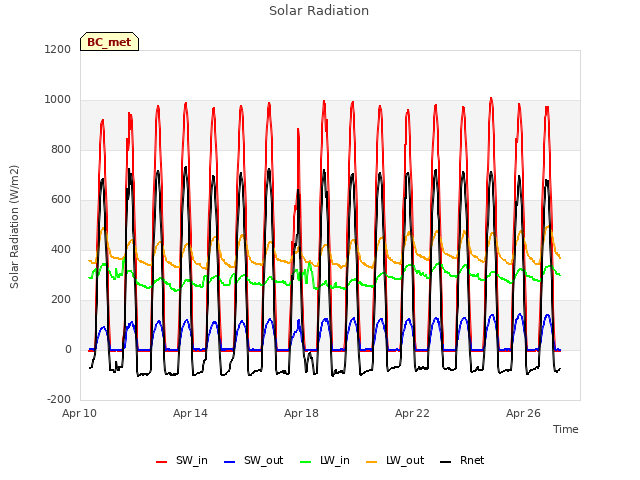Screen dimensions: 640x480
Task: Click the Apr 26 x-axis tick label
Action: click(x=523, y=413)
